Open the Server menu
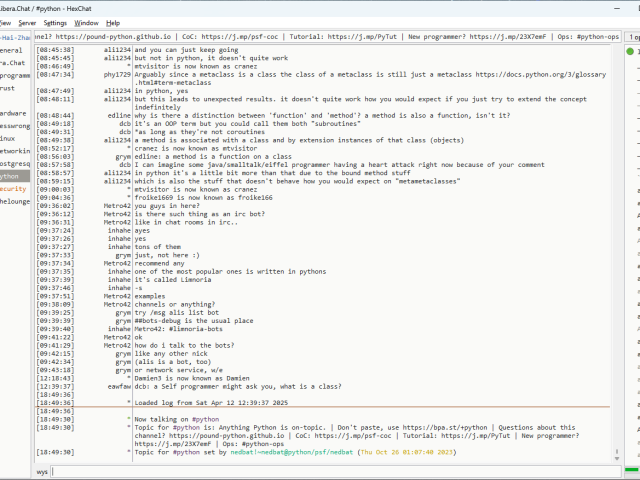This screenshot has width=640, height=480. [27, 22]
